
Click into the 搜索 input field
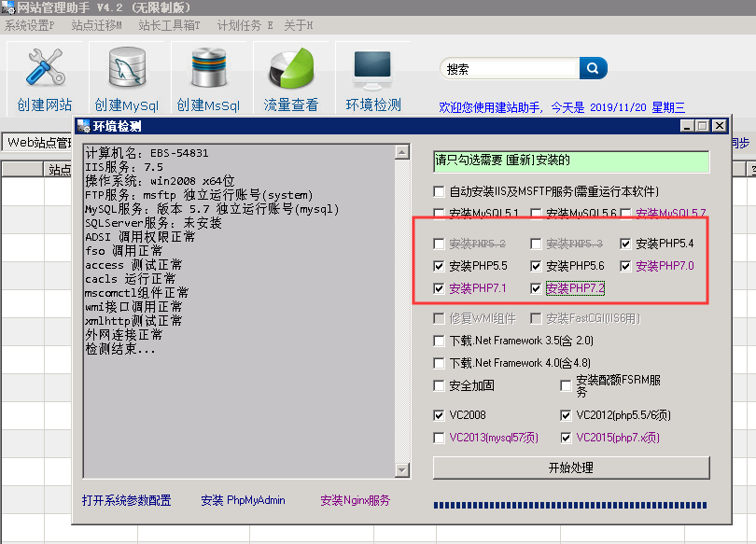(509, 68)
